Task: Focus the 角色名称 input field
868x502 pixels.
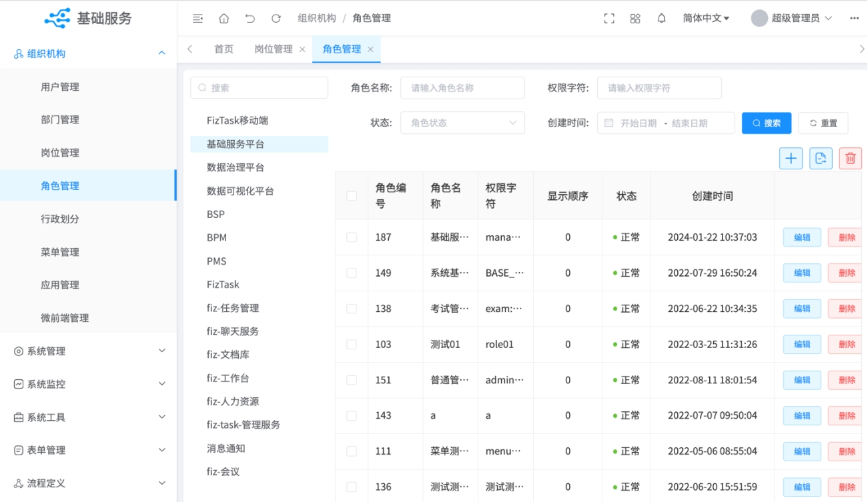Action: (x=462, y=88)
